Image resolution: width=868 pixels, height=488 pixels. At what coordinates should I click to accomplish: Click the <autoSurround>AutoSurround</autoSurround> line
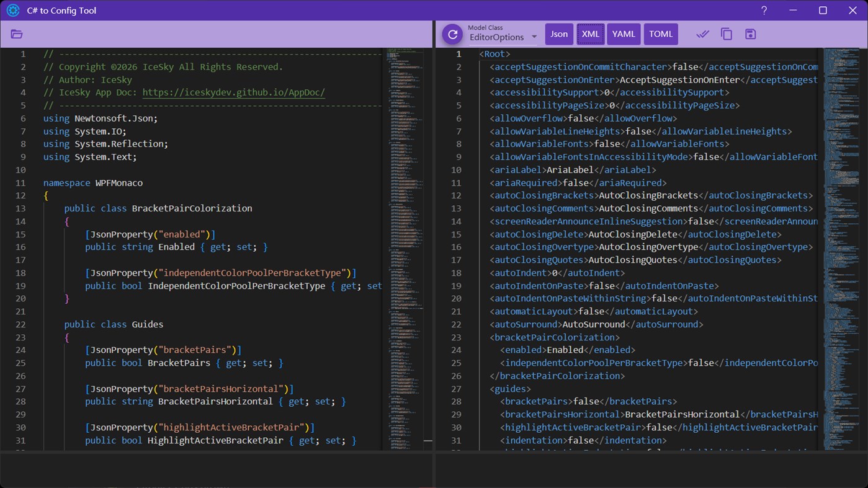(x=596, y=324)
